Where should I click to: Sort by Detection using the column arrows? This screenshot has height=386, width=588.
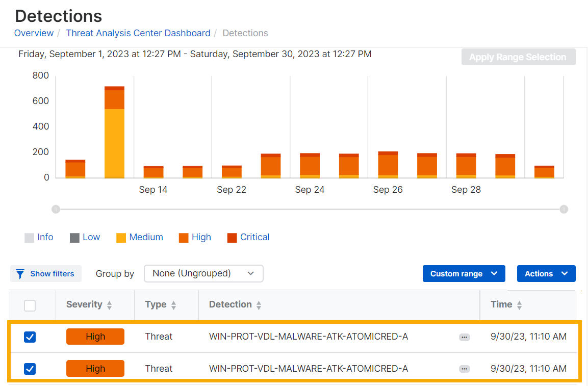[259, 305]
